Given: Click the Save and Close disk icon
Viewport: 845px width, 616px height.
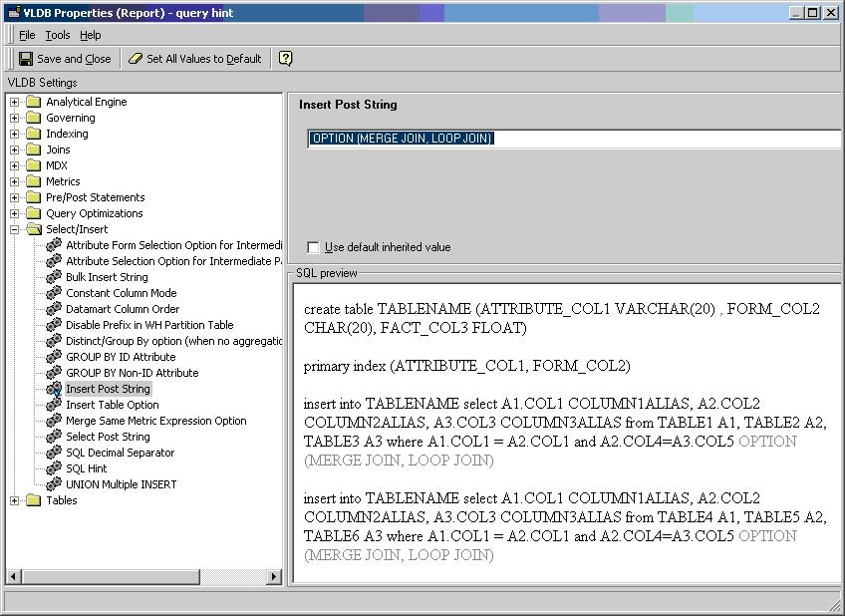Looking at the screenshot, I should pos(26,59).
